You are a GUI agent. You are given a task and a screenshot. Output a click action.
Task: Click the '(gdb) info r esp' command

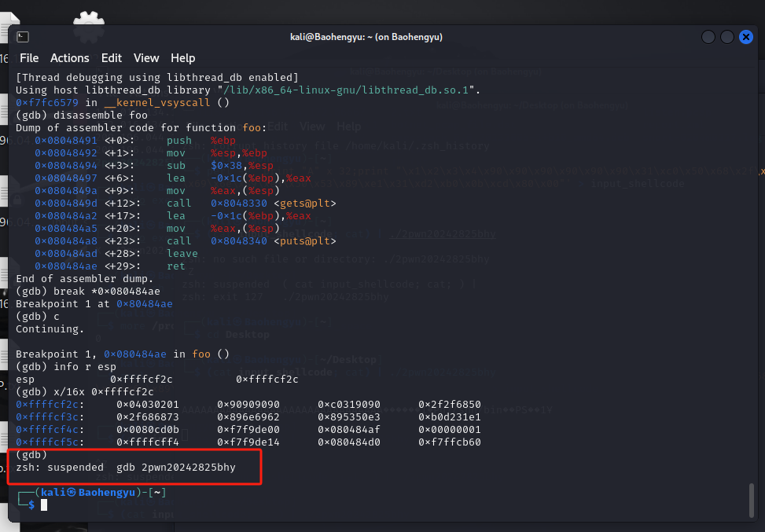click(x=66, y=367)
